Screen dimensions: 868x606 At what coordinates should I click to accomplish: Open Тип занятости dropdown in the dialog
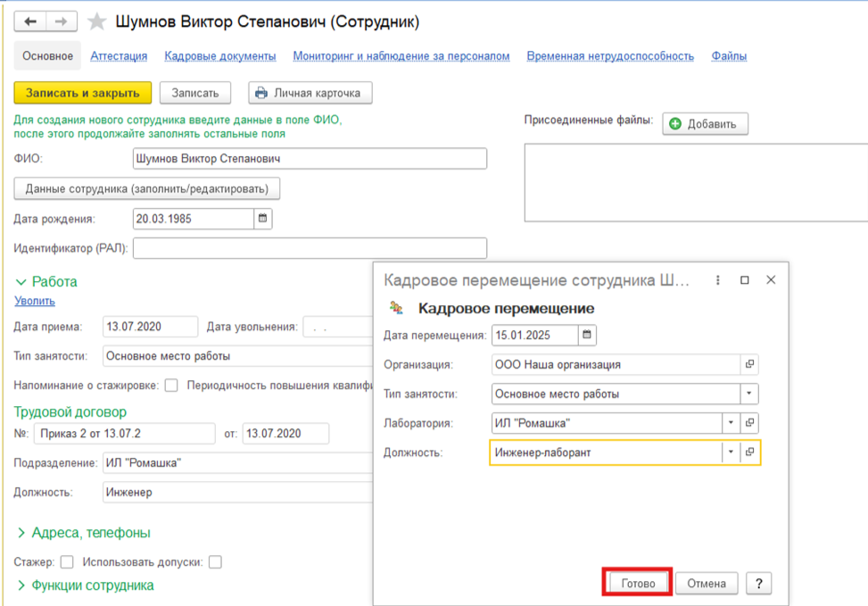click(749, 394)
